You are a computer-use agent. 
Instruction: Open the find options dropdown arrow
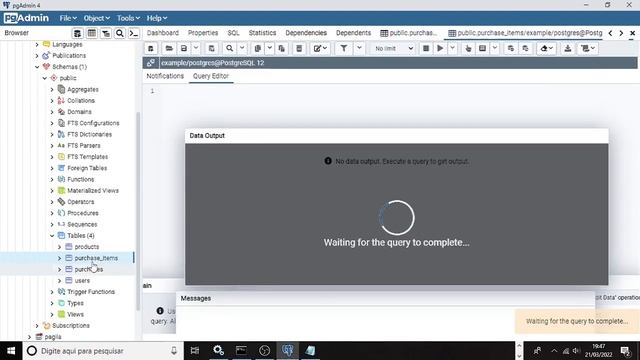point(242,49)
